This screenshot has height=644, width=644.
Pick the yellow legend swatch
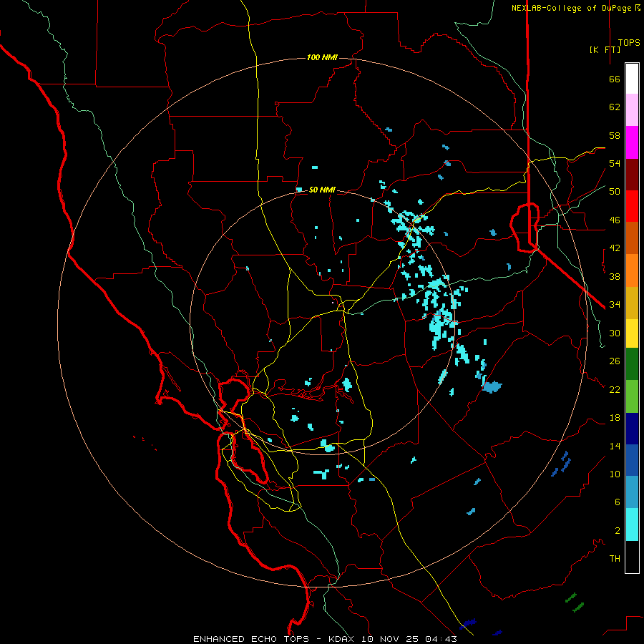[x=632, y=333]
